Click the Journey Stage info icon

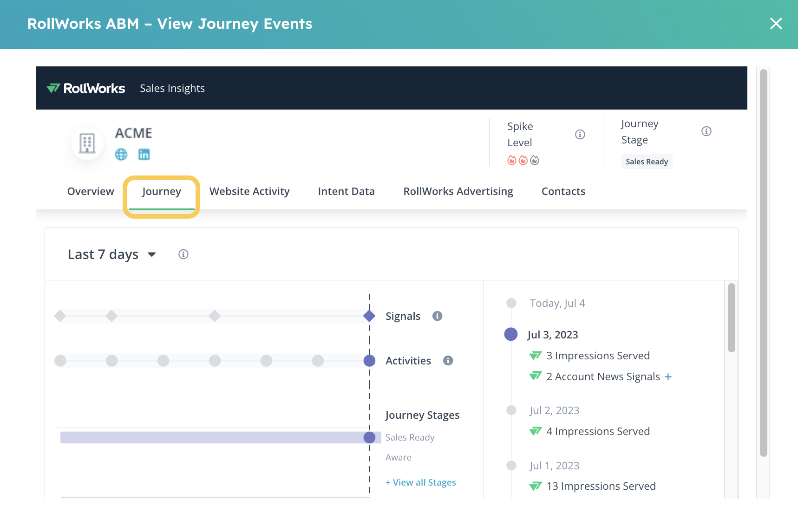click(x=706, y=131)
